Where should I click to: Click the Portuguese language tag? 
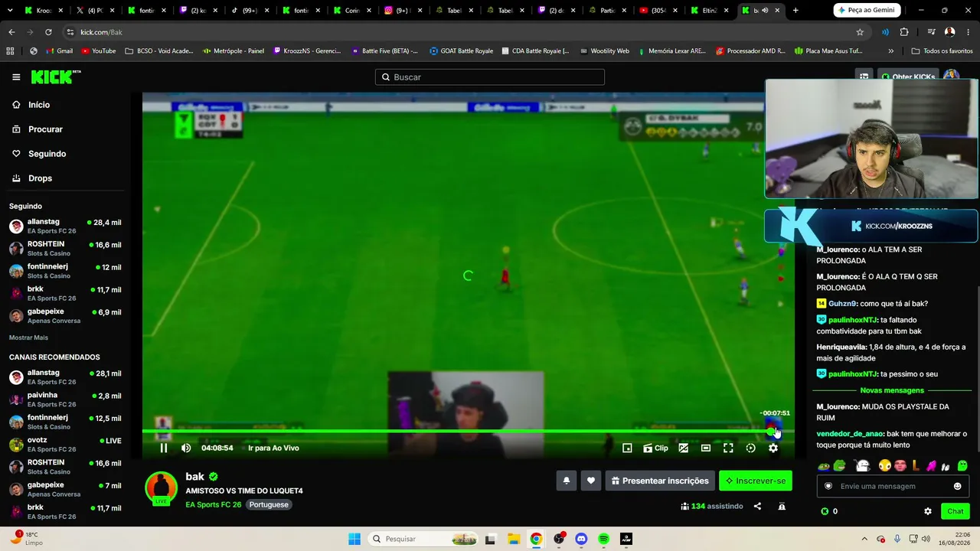269,505
